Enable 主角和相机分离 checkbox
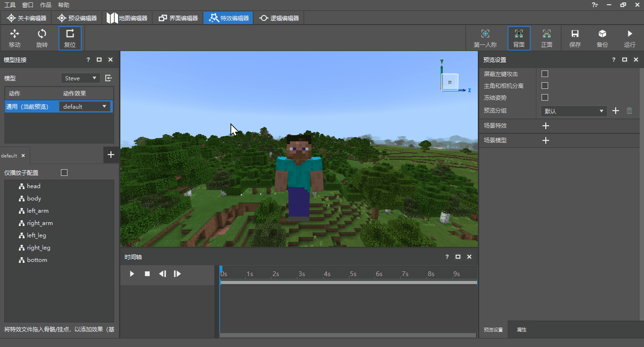This screenshot has width=644, height=347. coord(545,86)
